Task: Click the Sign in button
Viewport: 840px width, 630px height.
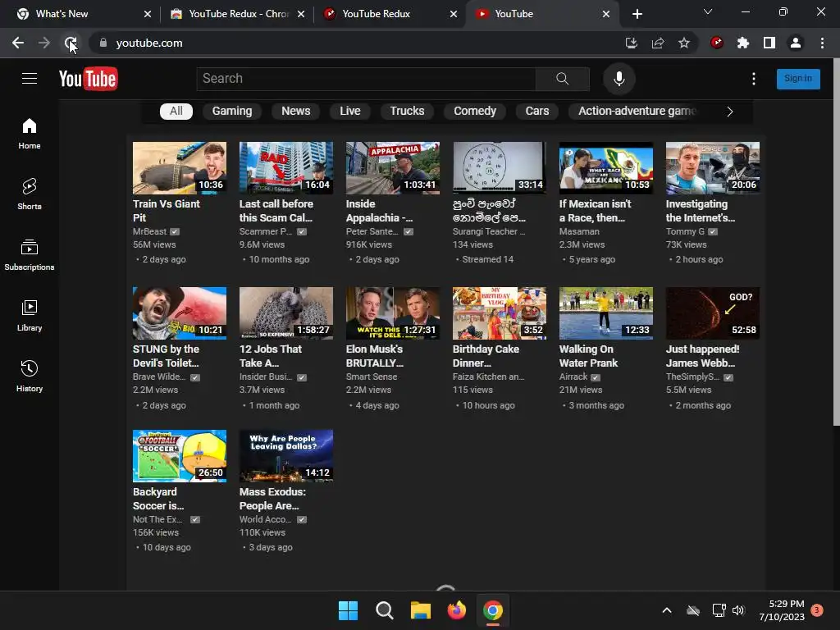Action: 798,79
